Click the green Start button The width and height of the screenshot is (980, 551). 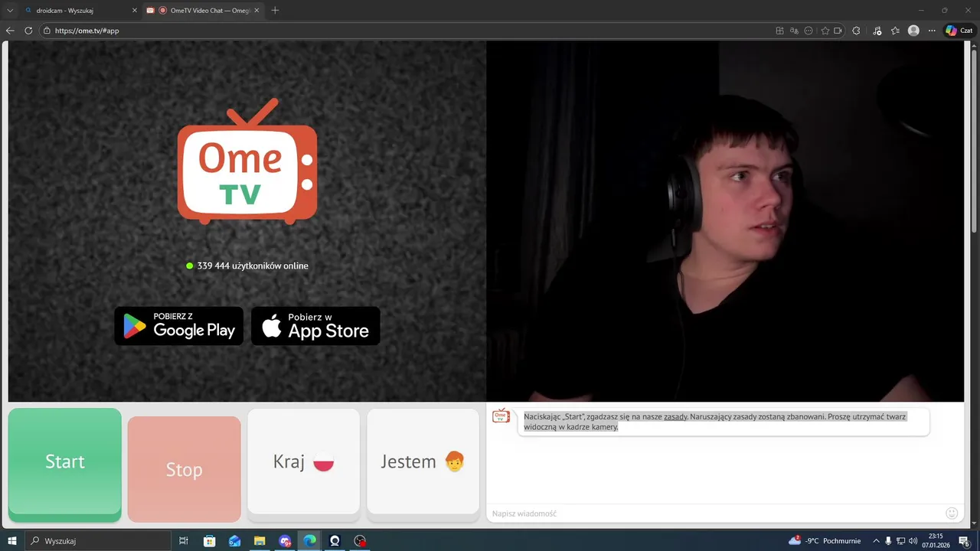click(x=65, y=465)
